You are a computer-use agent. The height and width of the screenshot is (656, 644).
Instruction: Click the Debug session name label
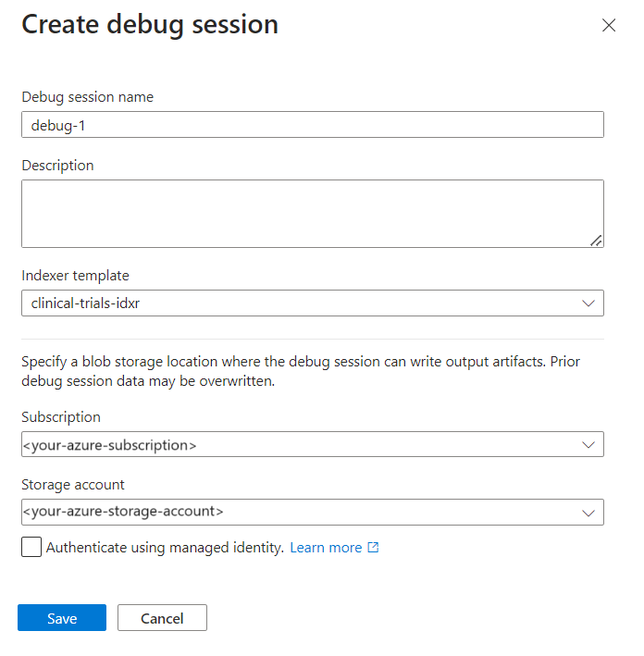click(x=88, y=97)
